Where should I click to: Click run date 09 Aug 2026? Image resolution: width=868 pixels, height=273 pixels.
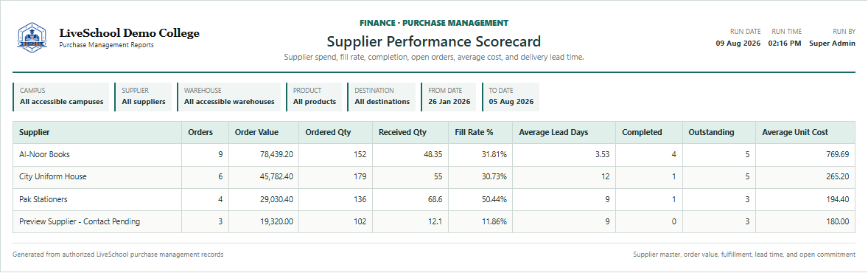[x=738, y=44]
